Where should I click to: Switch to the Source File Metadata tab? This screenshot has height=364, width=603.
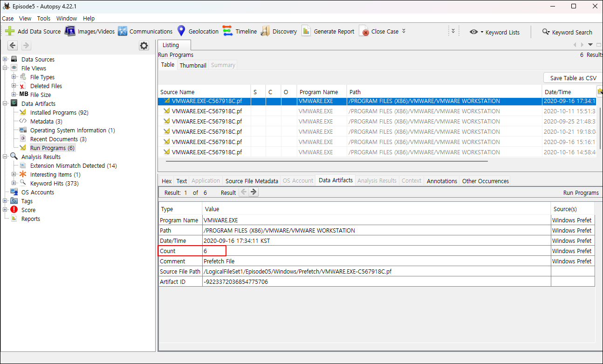pos(252,181)
